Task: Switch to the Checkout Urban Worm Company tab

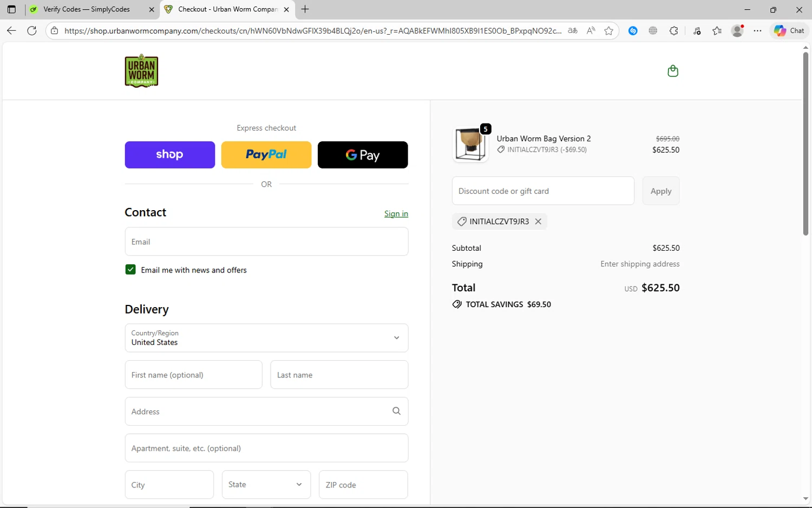Action: [227, 9]
